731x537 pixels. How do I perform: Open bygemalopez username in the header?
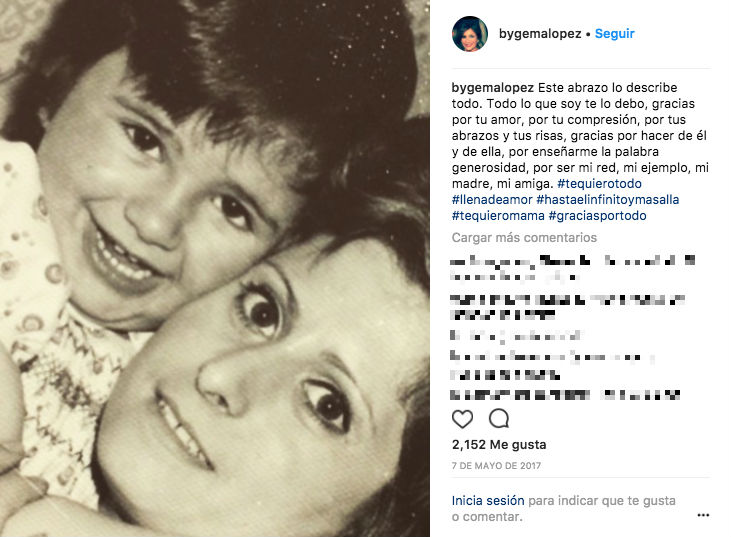point(540,34)
